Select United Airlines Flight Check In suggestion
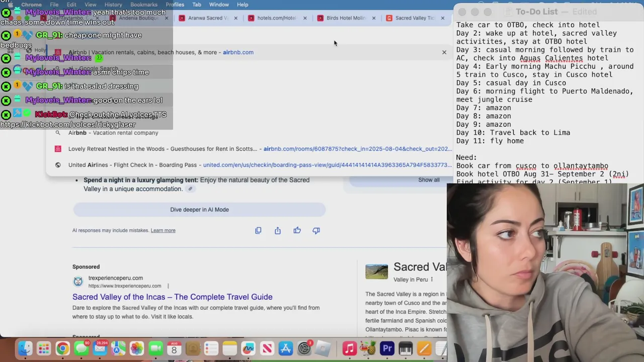This screenshot has width=644, height=362. point(250,165)
